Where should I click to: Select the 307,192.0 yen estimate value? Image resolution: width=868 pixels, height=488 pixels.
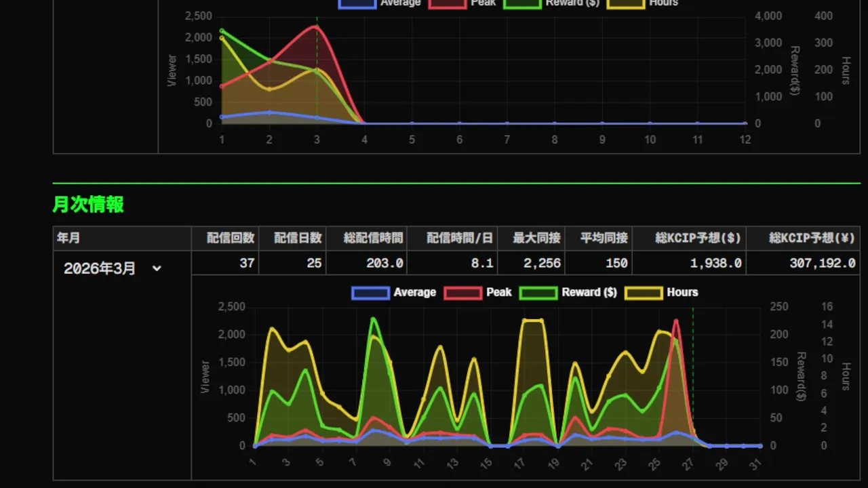[x=823, y=263]
